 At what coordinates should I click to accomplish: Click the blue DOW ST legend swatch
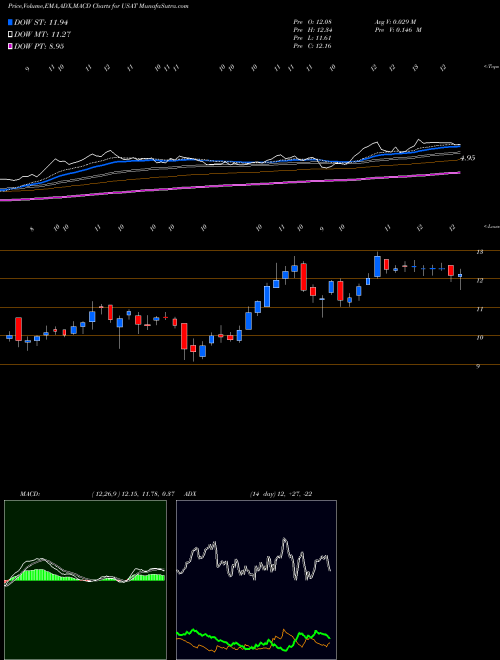[x=11, y=22]
